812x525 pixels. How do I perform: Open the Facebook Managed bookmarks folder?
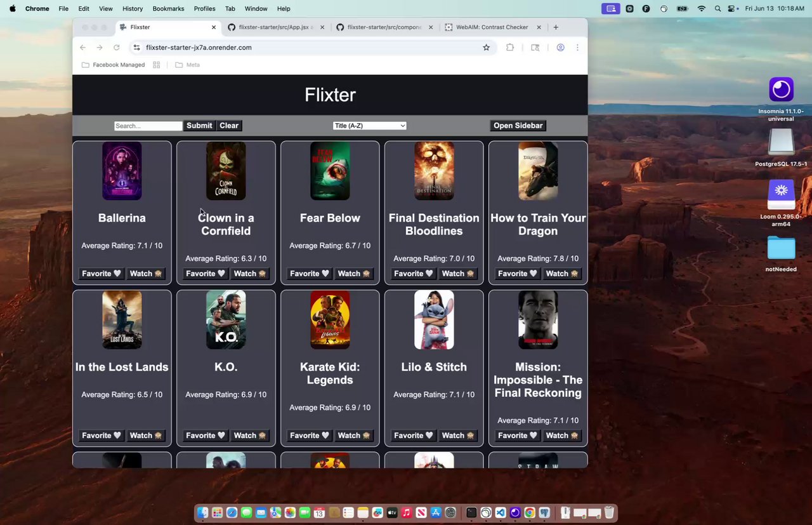tap(113, 65)
